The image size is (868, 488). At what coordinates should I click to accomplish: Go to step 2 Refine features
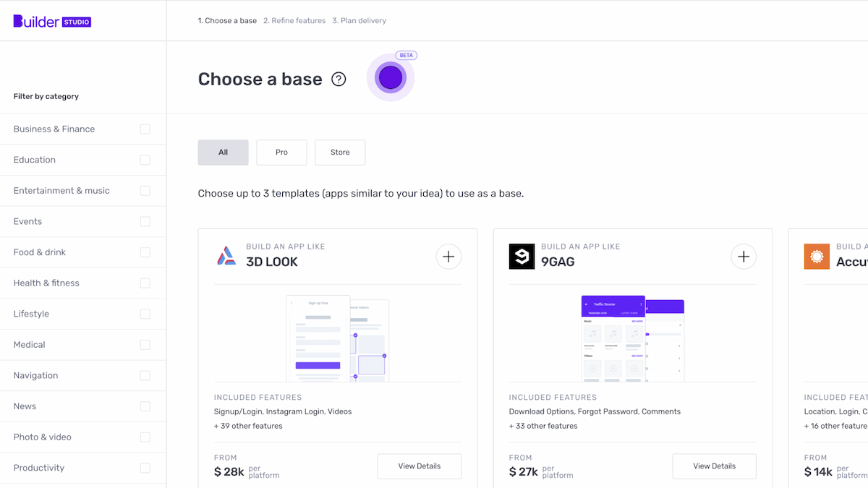[294, 21]
